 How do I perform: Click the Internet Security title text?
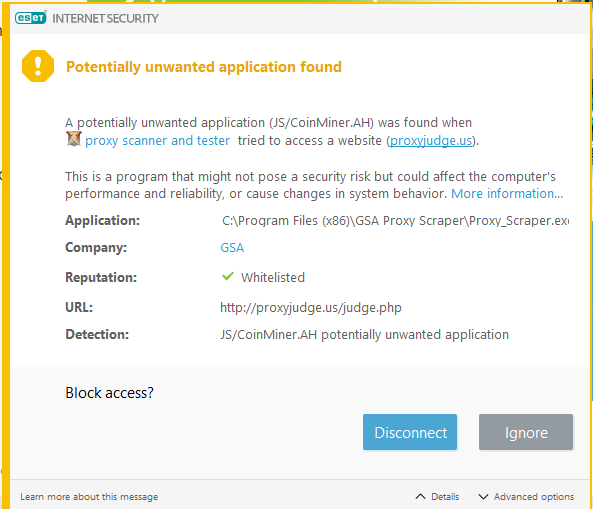pyautogui.click(x=105, y=19)
